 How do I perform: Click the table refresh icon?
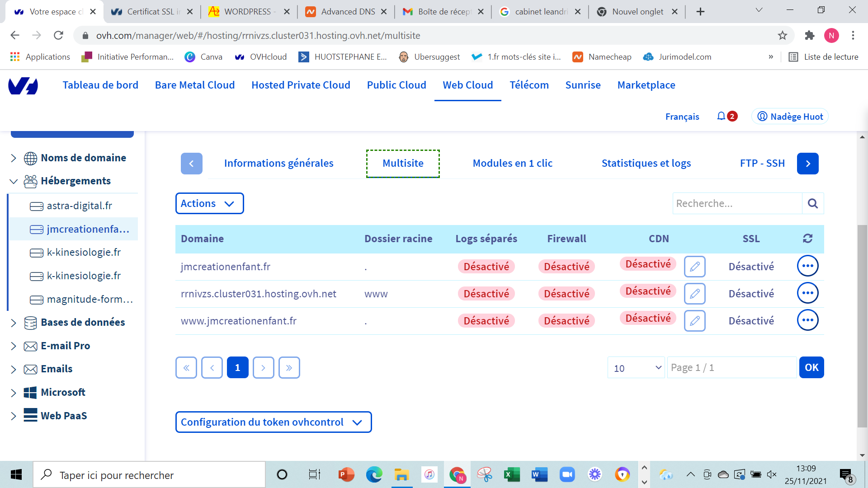[807, 239]
